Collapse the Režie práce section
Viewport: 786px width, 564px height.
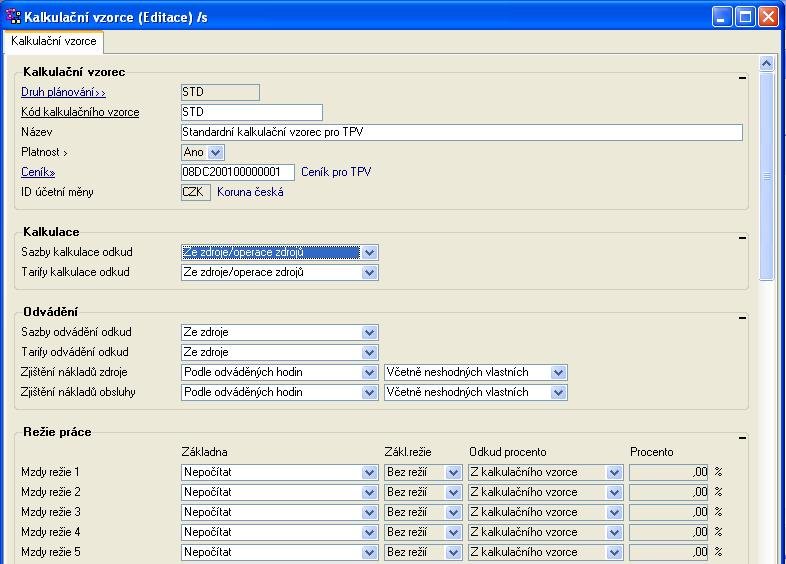pos(742,438)
